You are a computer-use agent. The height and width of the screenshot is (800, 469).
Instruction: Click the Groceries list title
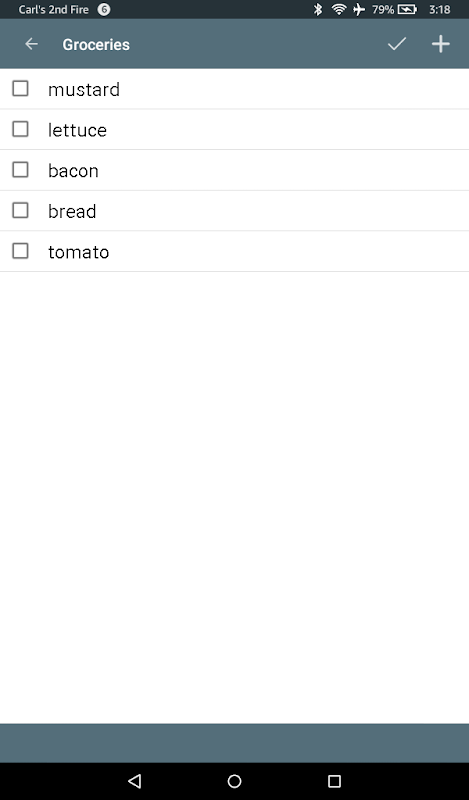point(96,44)
